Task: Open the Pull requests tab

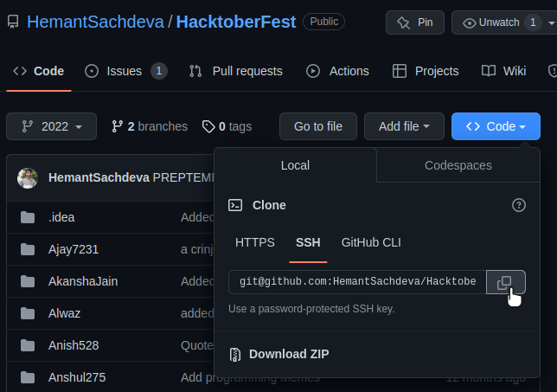Action: coord(236,71)
